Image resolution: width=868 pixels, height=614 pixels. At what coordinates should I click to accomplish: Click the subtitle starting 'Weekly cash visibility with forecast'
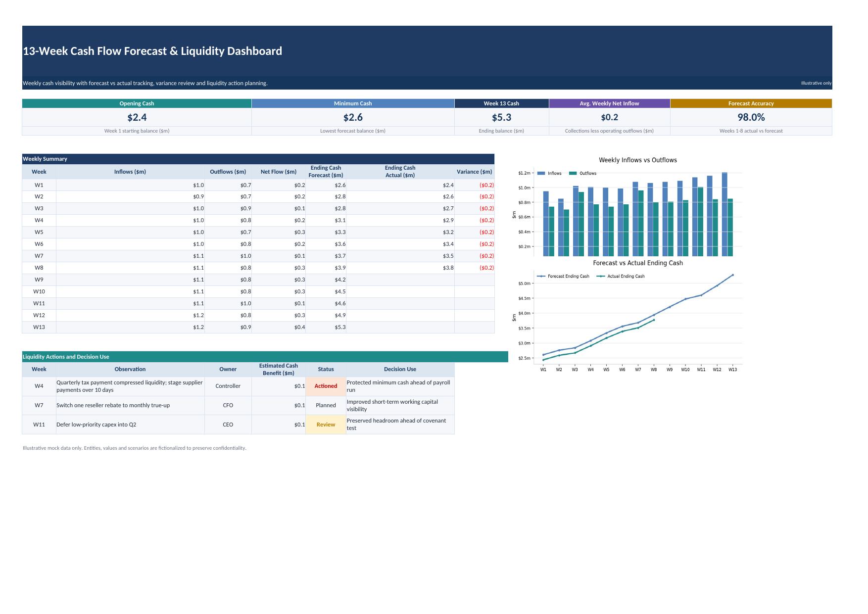coord(145,83)
